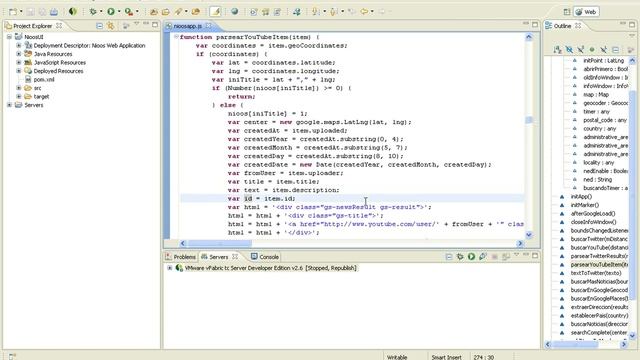Toggle Hide Static Members in Outline toolbar
This screenshot has width=640, height=360.
coord(580,50)
